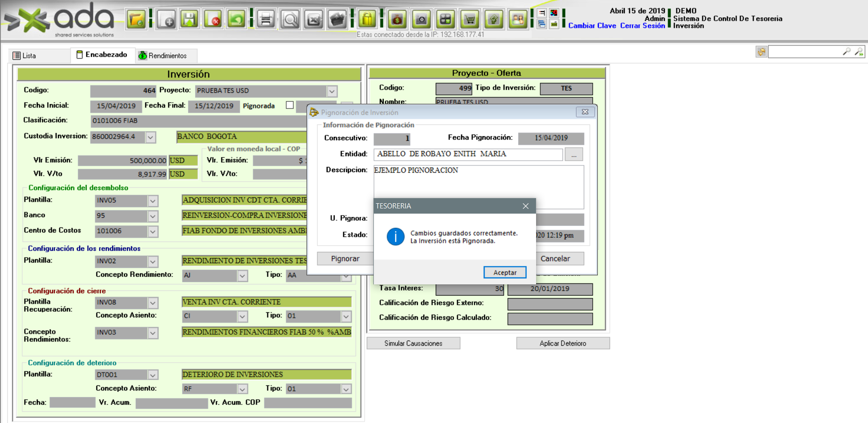Open the Custodia Inversion dropdown
868x423 pixels.
[150, 137]
